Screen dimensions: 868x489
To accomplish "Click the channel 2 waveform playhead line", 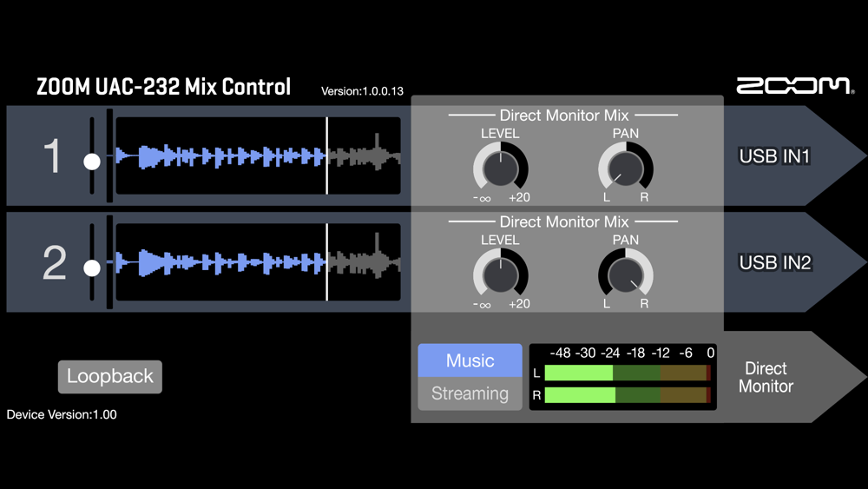I will [327, 262].
